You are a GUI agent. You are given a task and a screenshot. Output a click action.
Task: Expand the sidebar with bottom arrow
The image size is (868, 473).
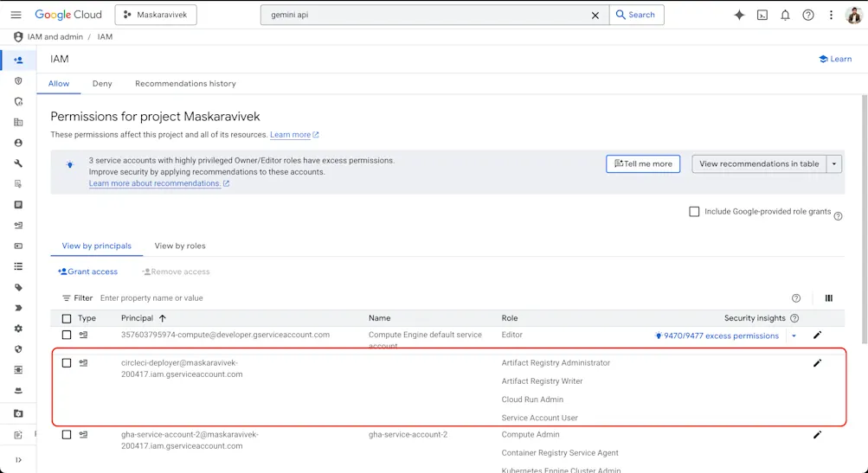pos(18,460)
